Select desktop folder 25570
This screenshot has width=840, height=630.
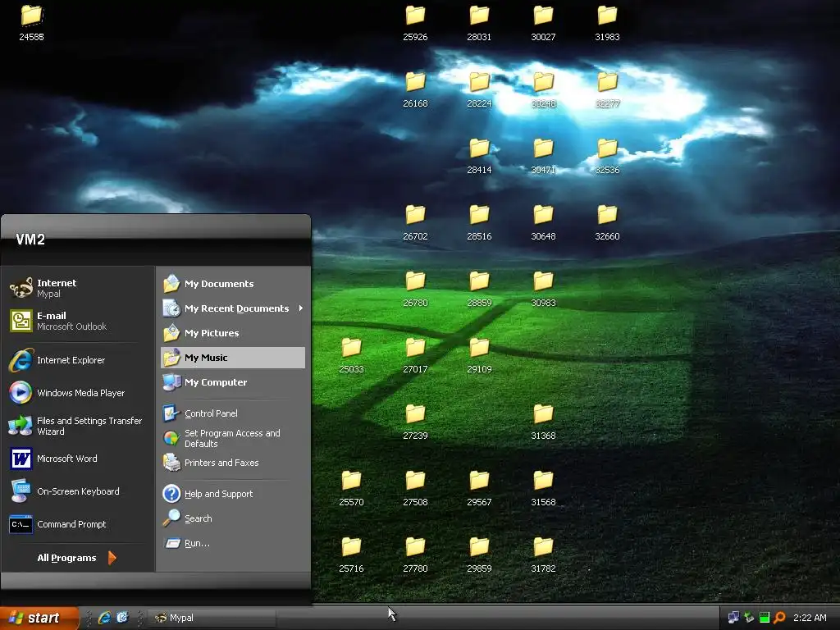pyautogui.click(x=351, y=487)
